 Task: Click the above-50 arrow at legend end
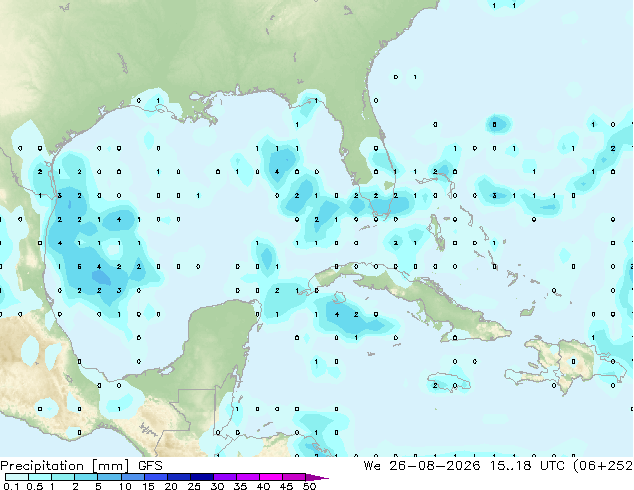pyautogui.click(x=317, y=477)
